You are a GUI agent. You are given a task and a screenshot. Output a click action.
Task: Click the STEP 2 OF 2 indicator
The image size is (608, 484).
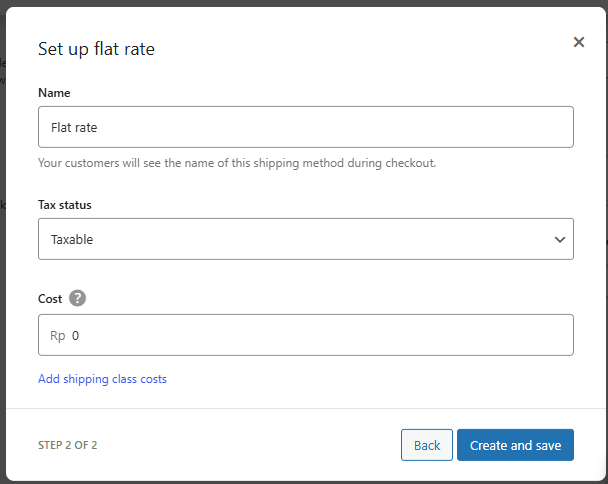click(x=68, y=445)
